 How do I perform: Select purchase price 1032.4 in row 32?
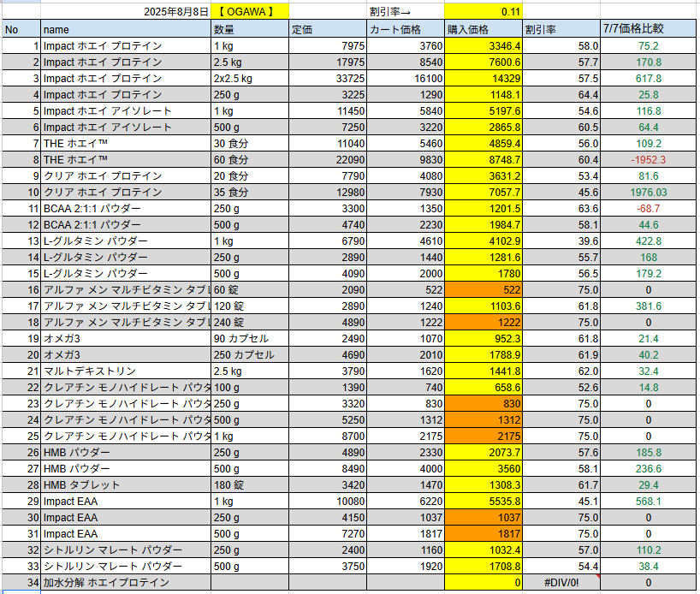coord(483,549)
